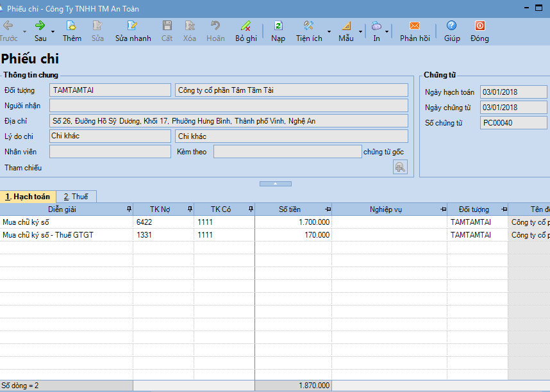Print voucher with In icon
Screen dimensions: 550x392
pos(376,26)
